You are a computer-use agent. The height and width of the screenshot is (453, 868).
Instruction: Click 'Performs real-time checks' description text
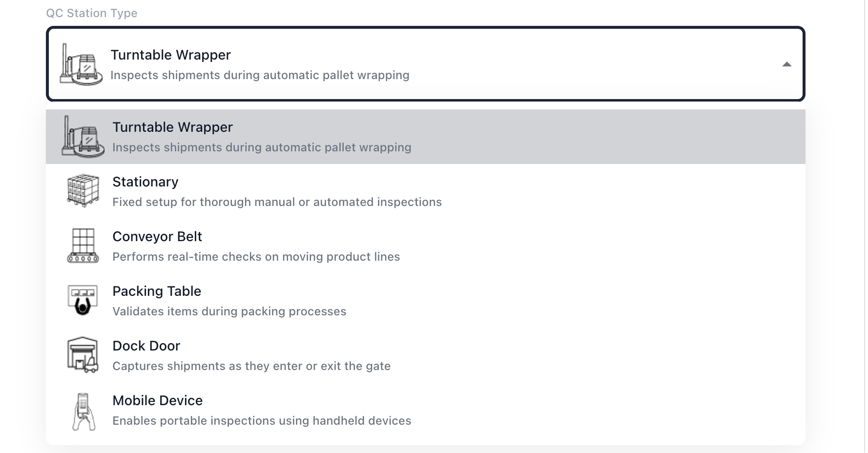pyautogui.click(x=256, y=257)
